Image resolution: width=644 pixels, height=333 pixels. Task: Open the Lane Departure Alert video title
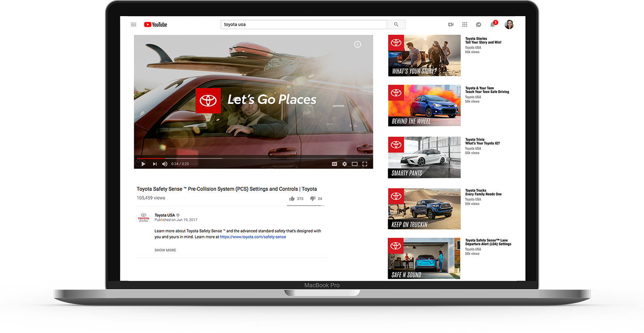coord(488,242)
